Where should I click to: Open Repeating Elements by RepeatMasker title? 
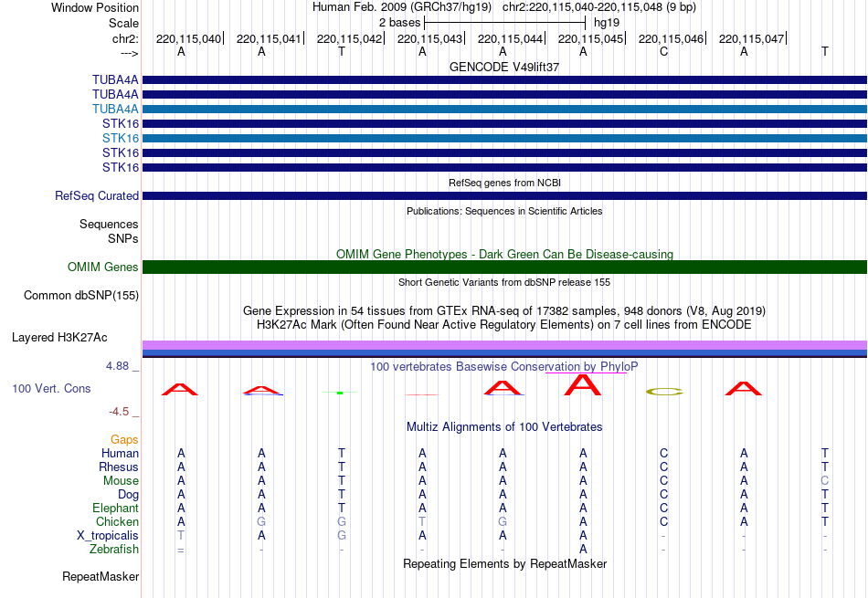point(504,564)
